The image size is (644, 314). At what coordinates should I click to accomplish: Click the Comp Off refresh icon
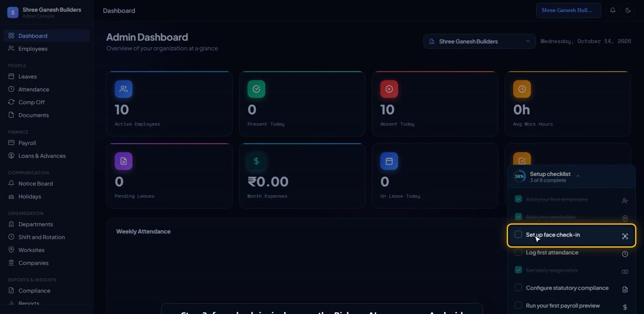tap(11, 102)
